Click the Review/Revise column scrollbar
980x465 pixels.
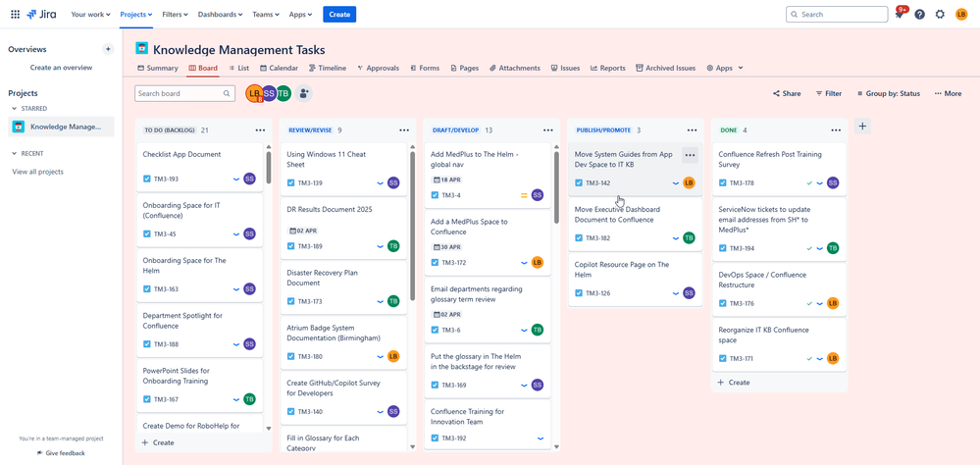pos(412,226)
